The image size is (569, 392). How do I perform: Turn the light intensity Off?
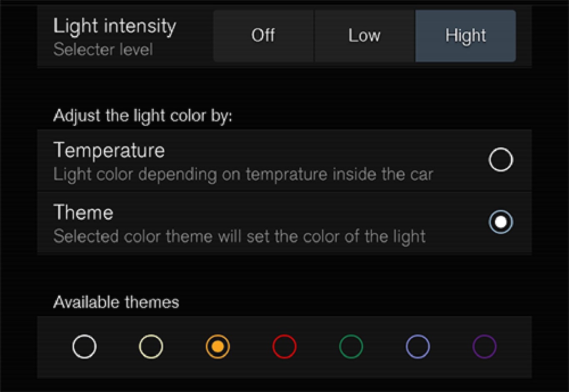[x=263, y=36]
